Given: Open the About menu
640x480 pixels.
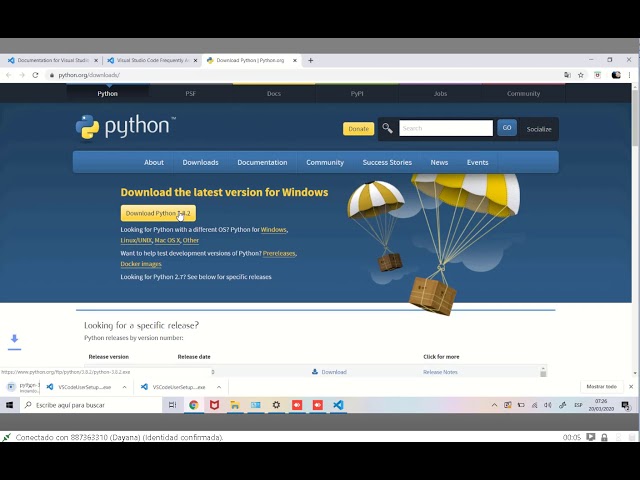Looking at the screenshot, I should tap(154, 162).
